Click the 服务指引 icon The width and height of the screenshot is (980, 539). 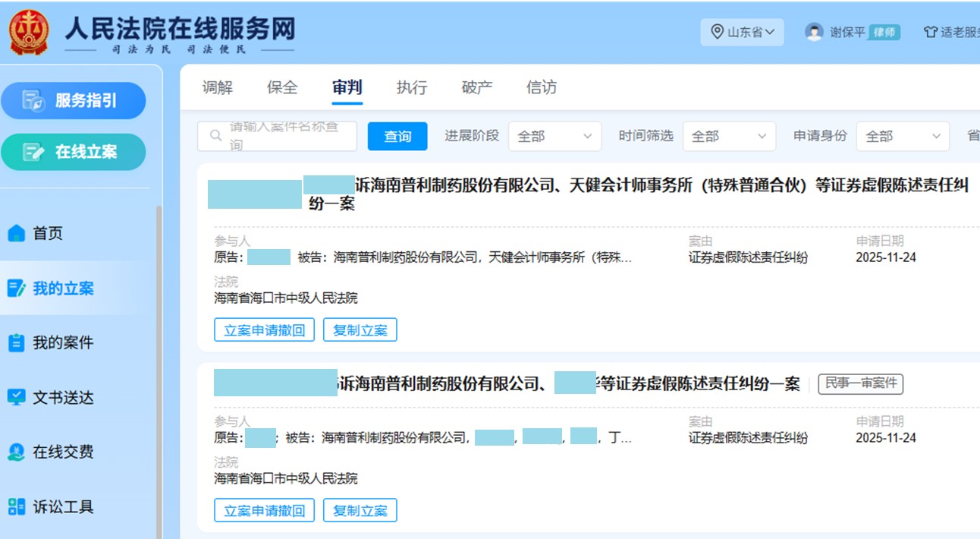pyautogui.click(x=34, y=100)
